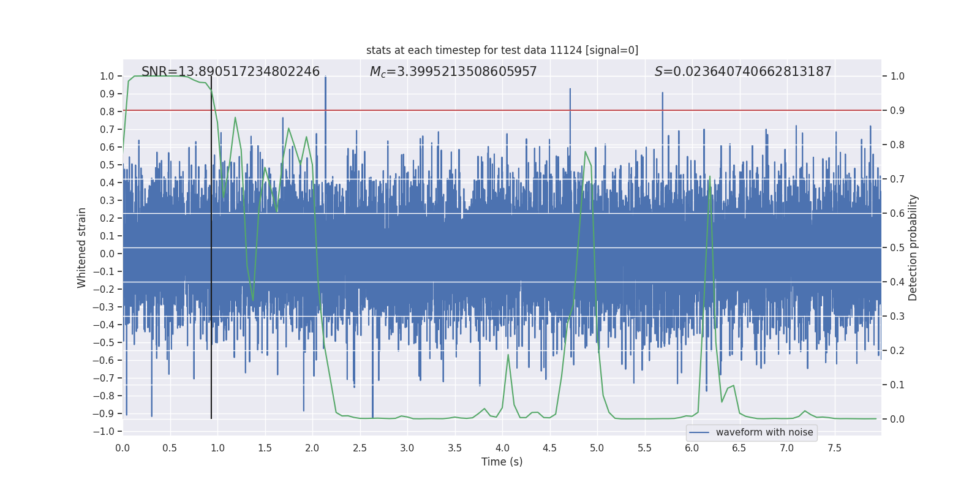Click the plot title mentioning test data 11124
Screen dimensions: 980x490
(x=502, y=50)
